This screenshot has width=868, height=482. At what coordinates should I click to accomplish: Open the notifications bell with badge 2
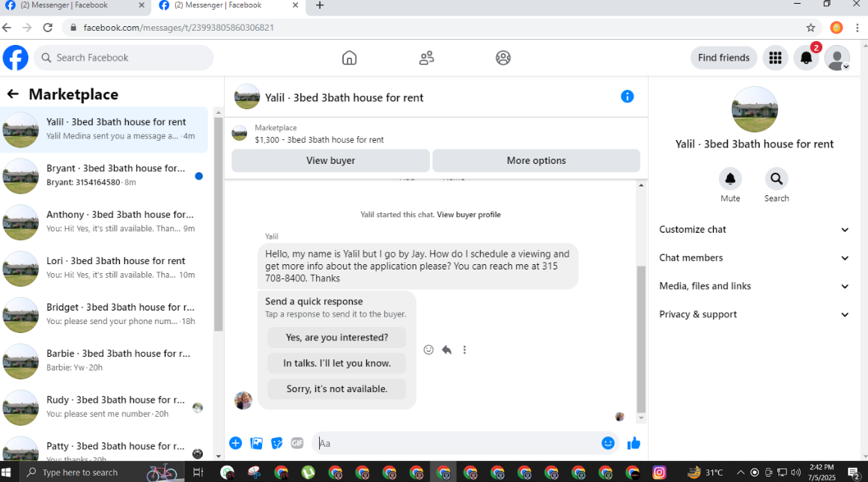point(807,58)
